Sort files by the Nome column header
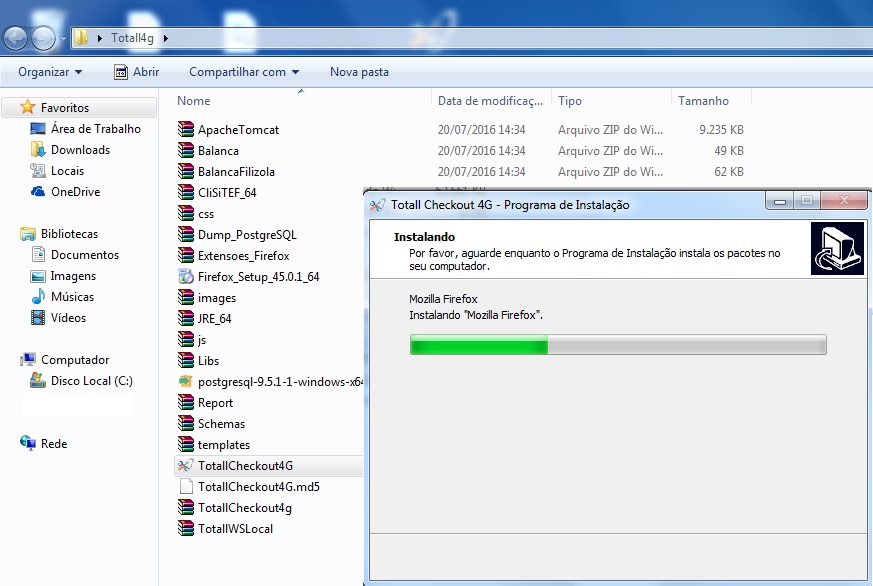 (194, 101)
